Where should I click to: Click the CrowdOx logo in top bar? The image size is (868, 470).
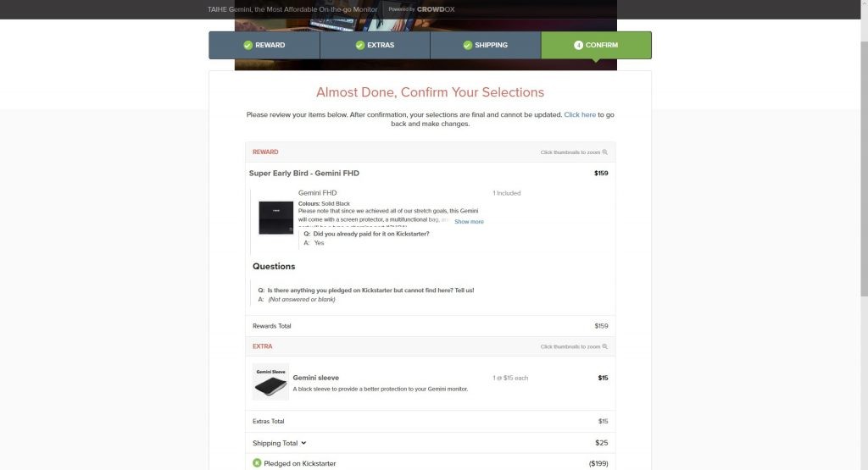pyautogui.click(x=436, y=9)
